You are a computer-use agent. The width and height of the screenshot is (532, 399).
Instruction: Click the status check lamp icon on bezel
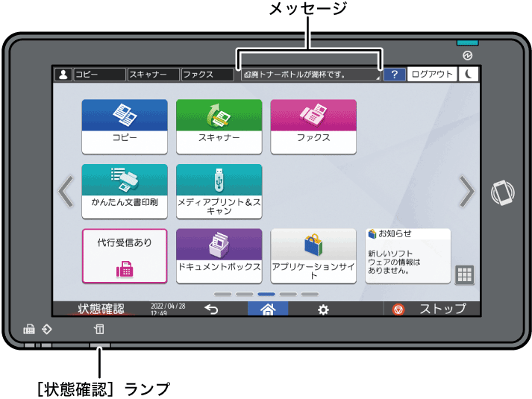tap(99, 329)
